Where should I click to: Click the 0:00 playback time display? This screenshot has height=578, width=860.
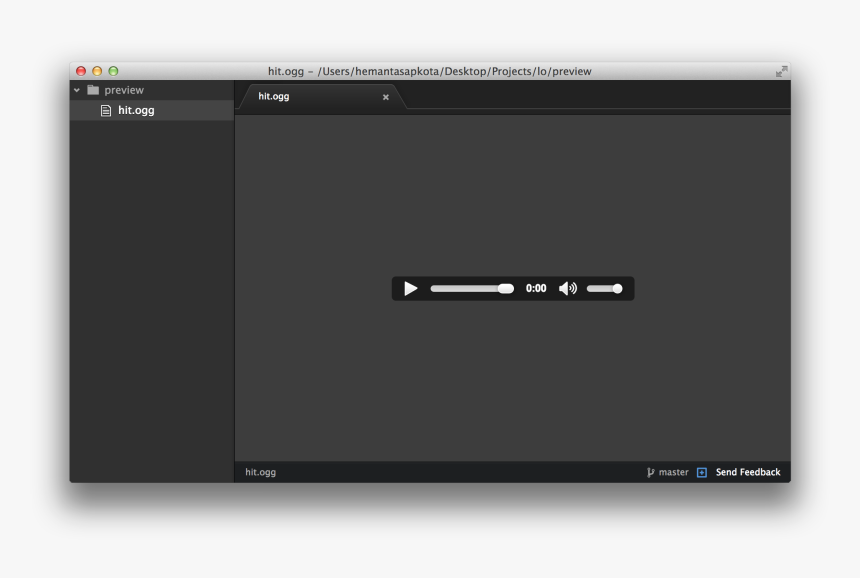click(536, 288)
